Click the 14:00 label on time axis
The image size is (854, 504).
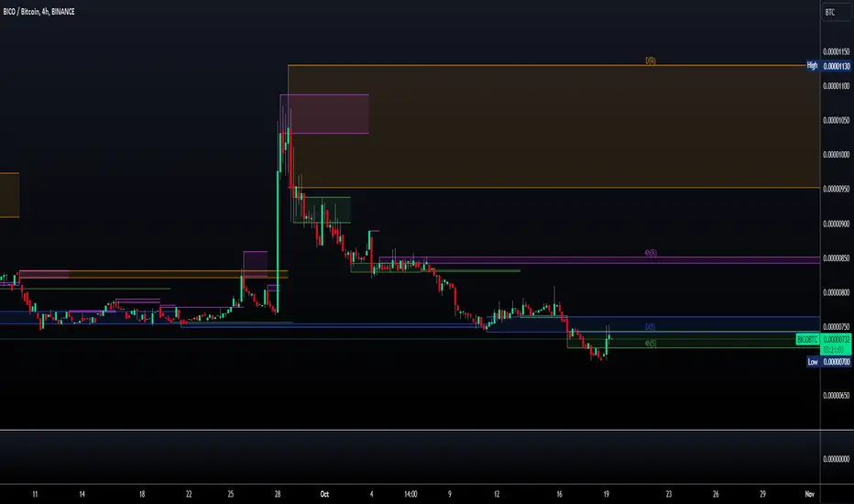click(411, 494)
